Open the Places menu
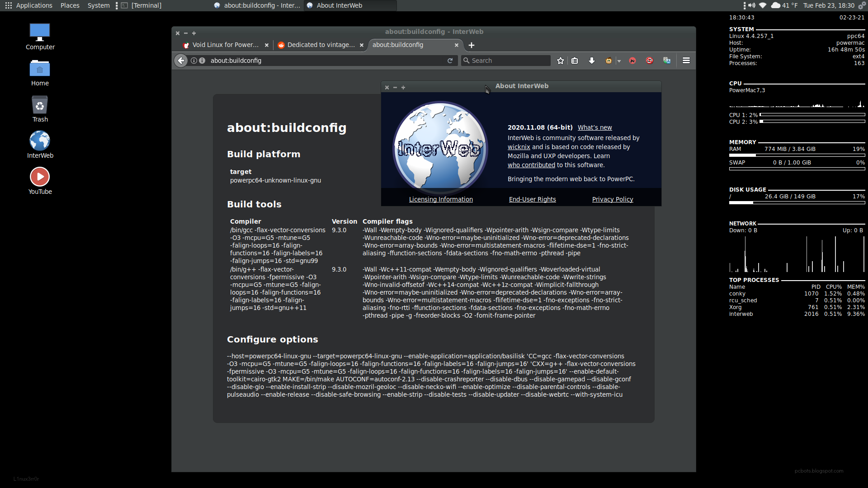 point(70,5)
